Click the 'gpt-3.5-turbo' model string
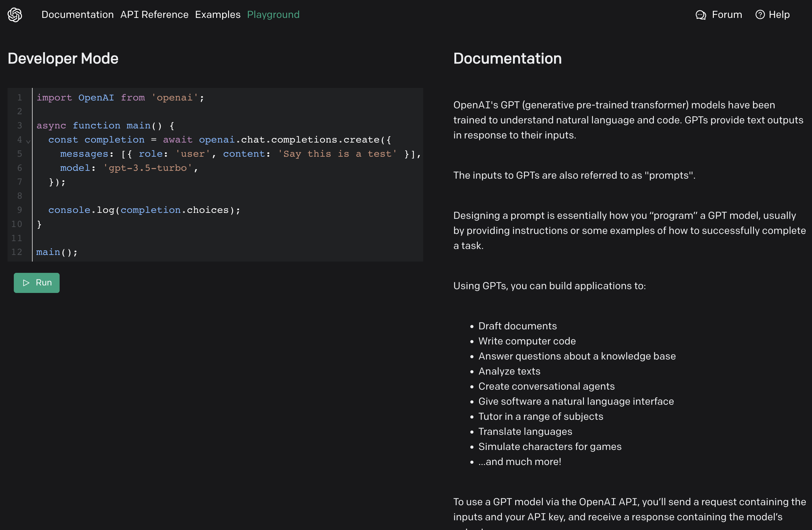This screenshot has height=530, width=812. [x=147, y=168]
